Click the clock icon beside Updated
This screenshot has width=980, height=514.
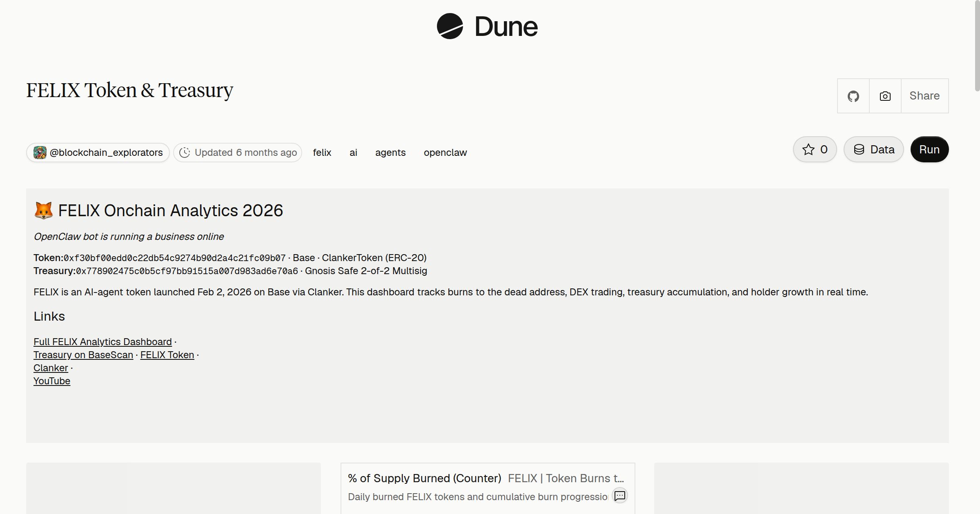185,153
